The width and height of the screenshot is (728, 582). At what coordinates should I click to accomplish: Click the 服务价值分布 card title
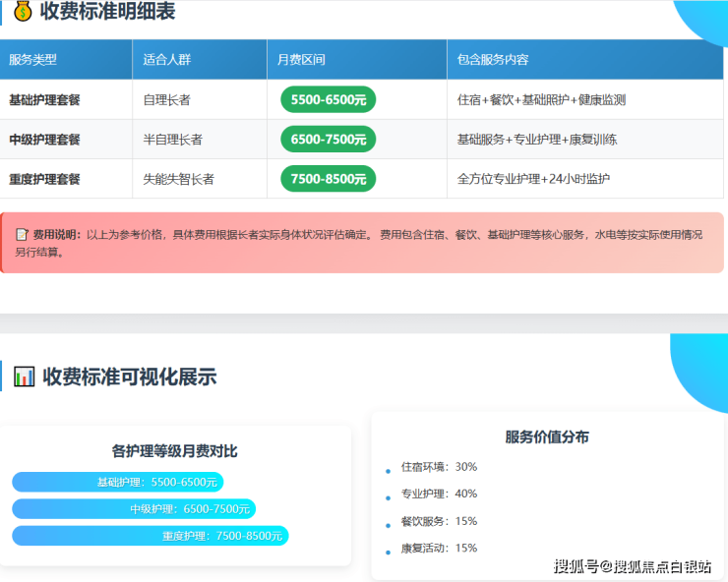[547, 437]
